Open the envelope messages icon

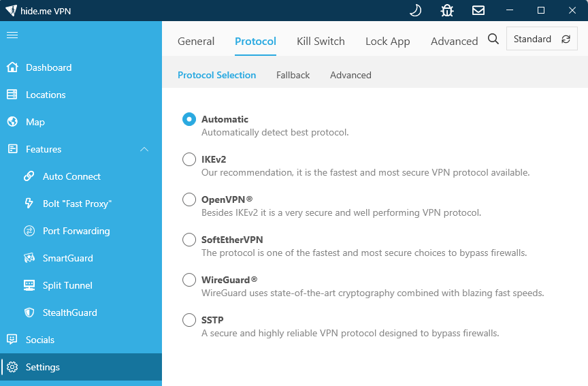pos(478,10)
